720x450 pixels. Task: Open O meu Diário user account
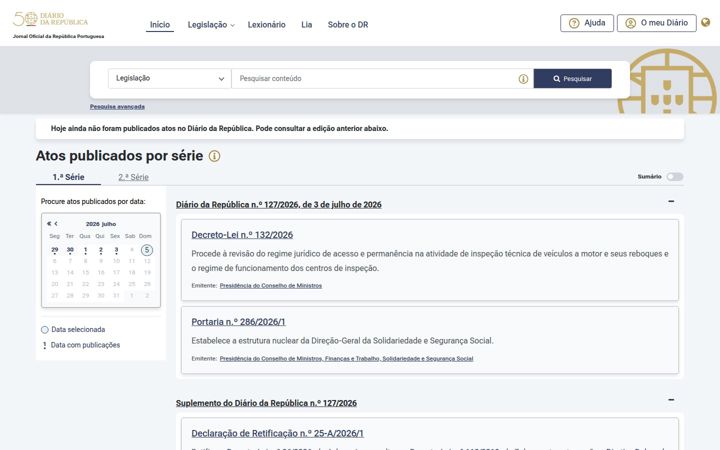657,23
